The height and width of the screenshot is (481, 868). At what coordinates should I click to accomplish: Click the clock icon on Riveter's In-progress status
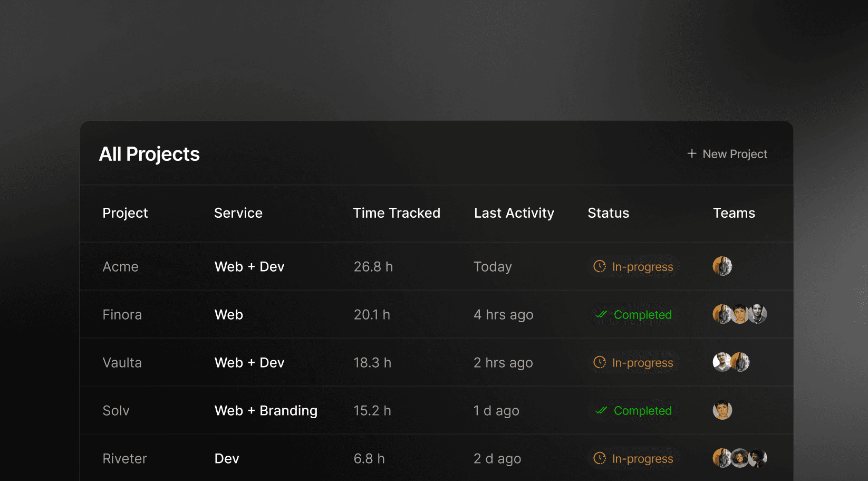click(x=600, y=458)
